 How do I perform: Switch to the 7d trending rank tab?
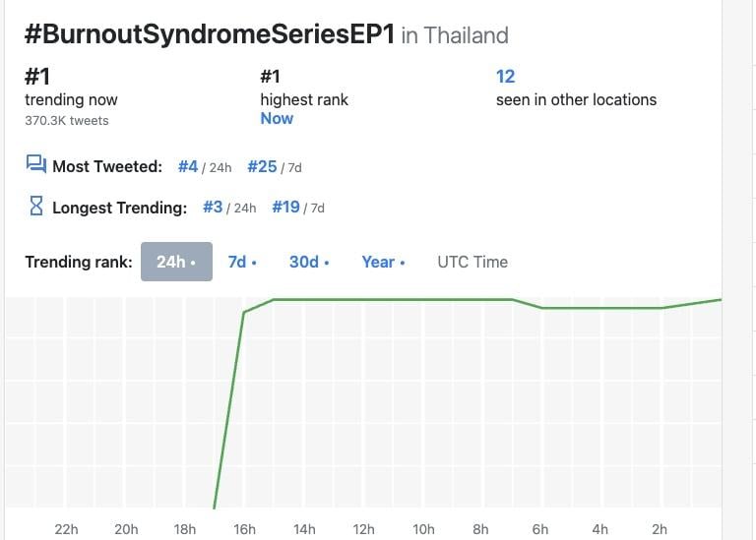[x=242, y=262]
